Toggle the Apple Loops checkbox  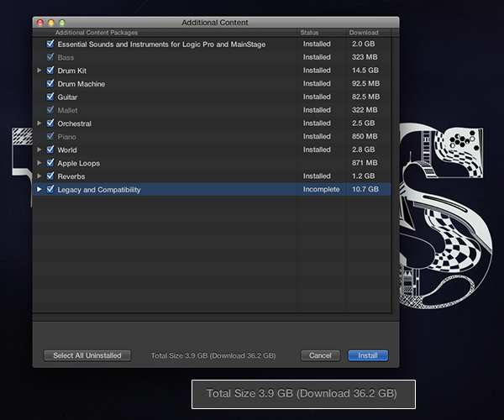click(50, 163)
